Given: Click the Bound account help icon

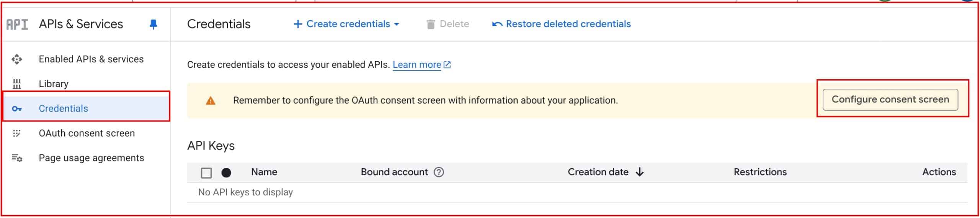Looking at the screenshot, I should (439, 172).
